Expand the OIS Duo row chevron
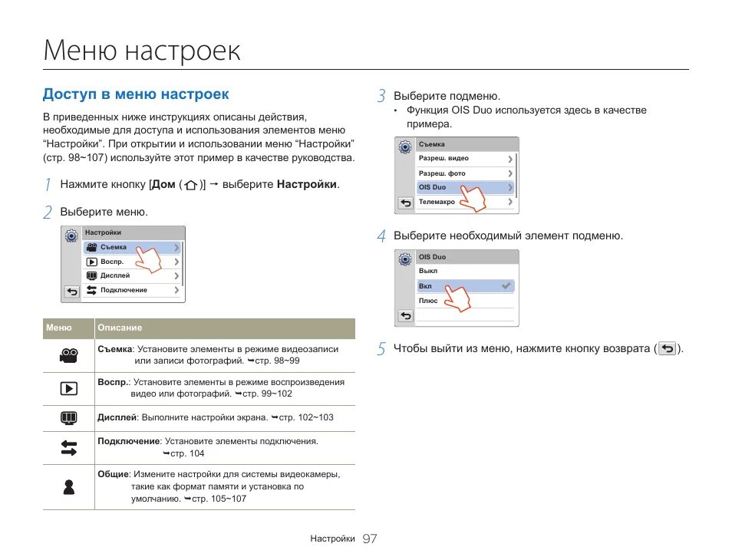The width and height of the screenshot is (732, 560). pos(510,188)
